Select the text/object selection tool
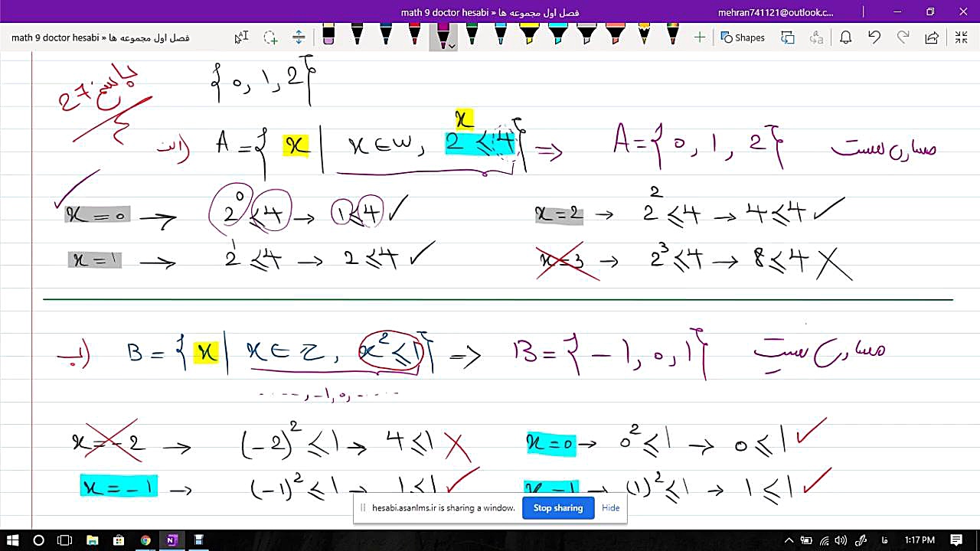This screenshot has width=980, height=551. point(241,37)
